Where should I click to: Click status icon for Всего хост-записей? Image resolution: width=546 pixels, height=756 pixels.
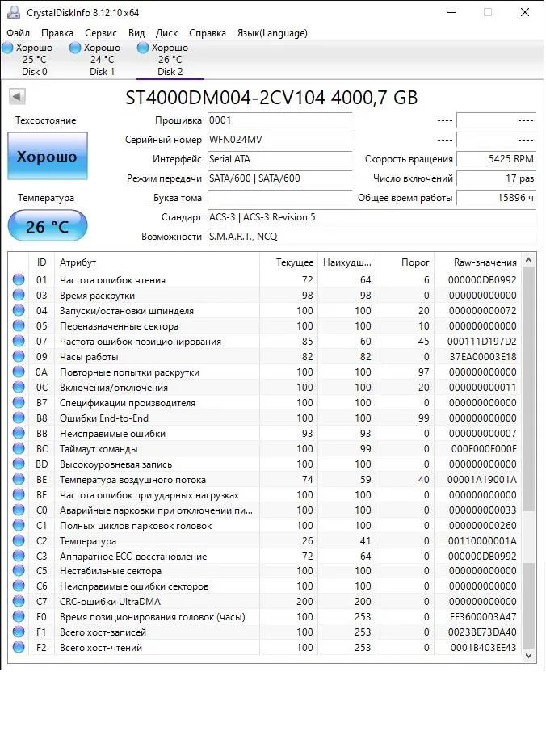pos(19,632)
